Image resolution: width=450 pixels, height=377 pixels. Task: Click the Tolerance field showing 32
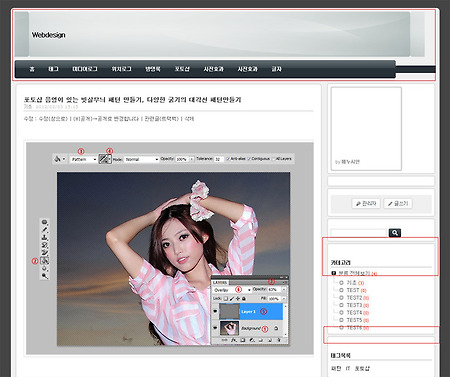219,159
